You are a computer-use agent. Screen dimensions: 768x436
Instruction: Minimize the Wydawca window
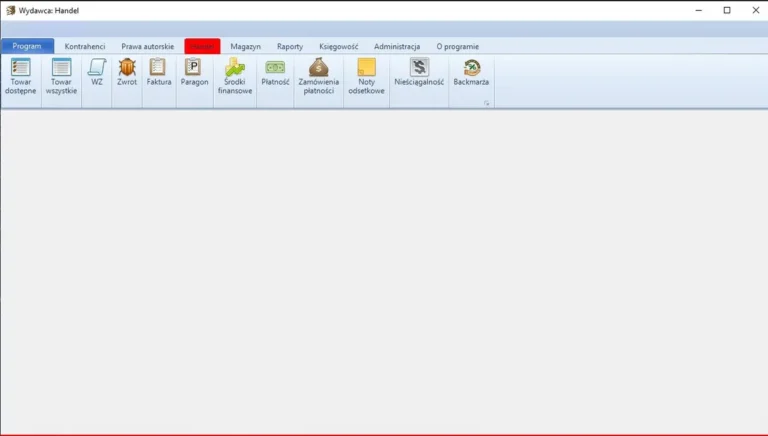click(x=699, y=10)
